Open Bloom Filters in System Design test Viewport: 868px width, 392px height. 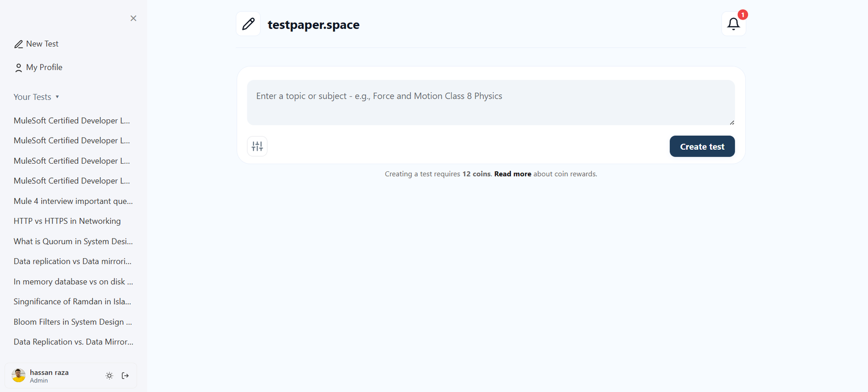[x=73, y=322]
